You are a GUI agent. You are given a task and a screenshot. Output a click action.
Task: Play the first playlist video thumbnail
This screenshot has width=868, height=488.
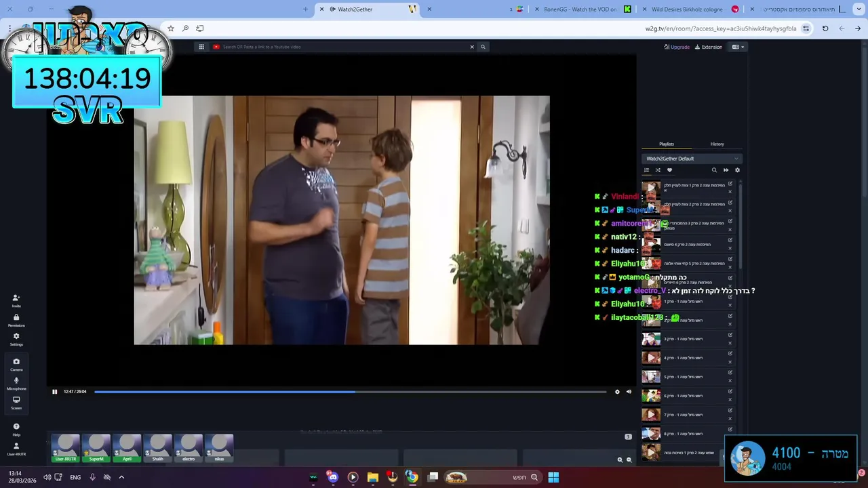pyautogui.click(x=651, y=187)
